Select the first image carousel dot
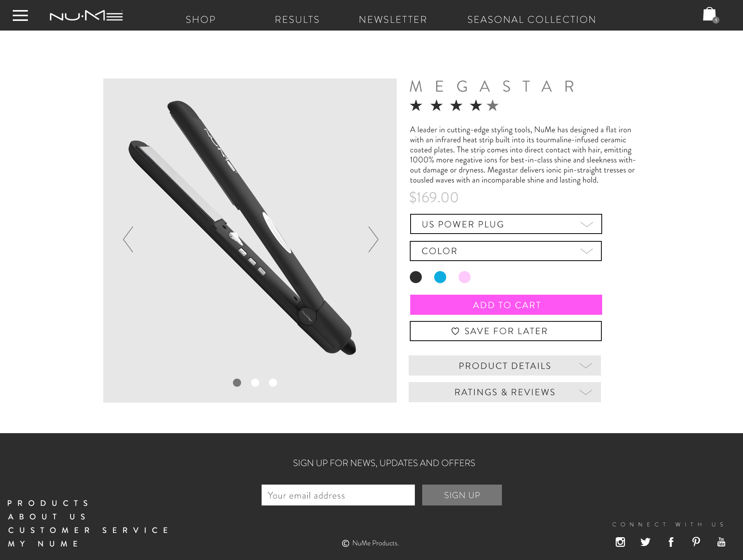This screenshot has width=743, height=560. (x=237, y=382)
